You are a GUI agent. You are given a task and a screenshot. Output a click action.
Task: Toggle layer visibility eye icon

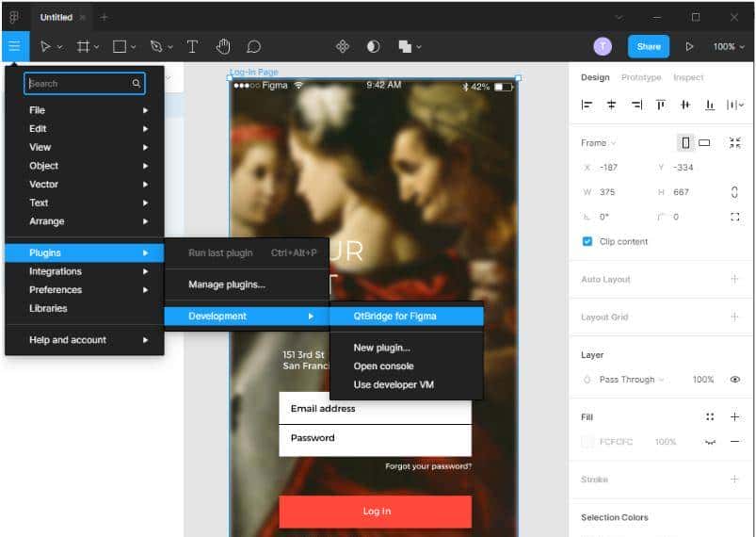734,380
